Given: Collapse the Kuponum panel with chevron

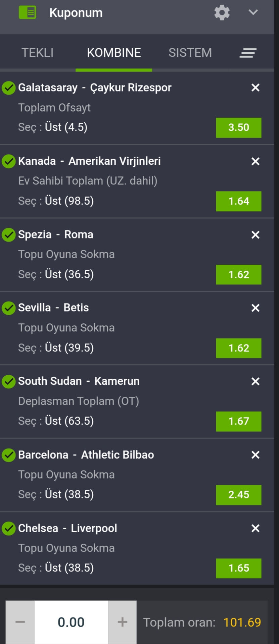Looking at the screenshot, I should 253,12.
